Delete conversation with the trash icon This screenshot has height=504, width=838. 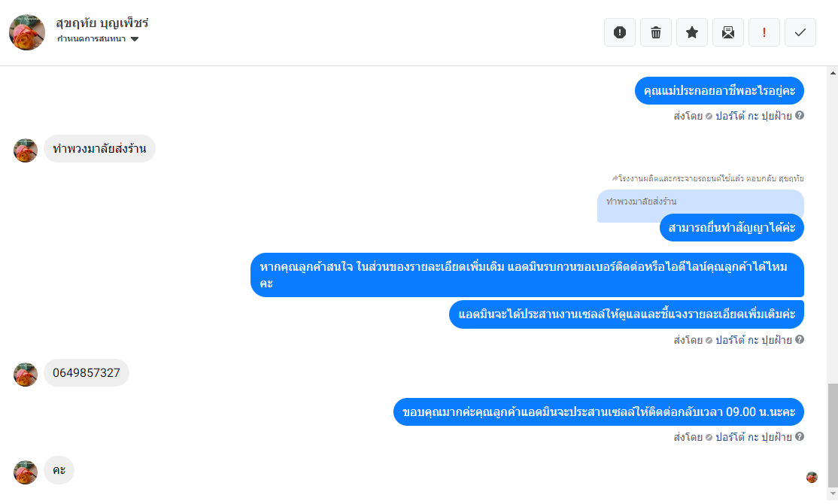pos(656,32)
